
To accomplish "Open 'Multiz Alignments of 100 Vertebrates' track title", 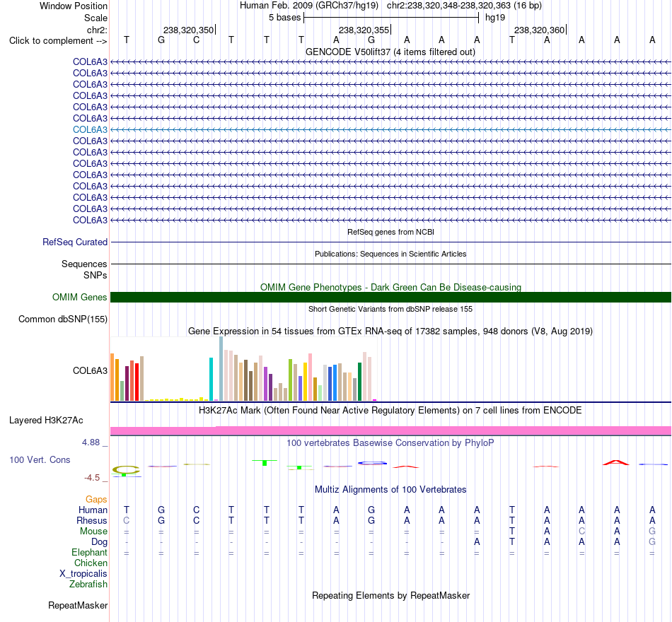I will [390, 490].
